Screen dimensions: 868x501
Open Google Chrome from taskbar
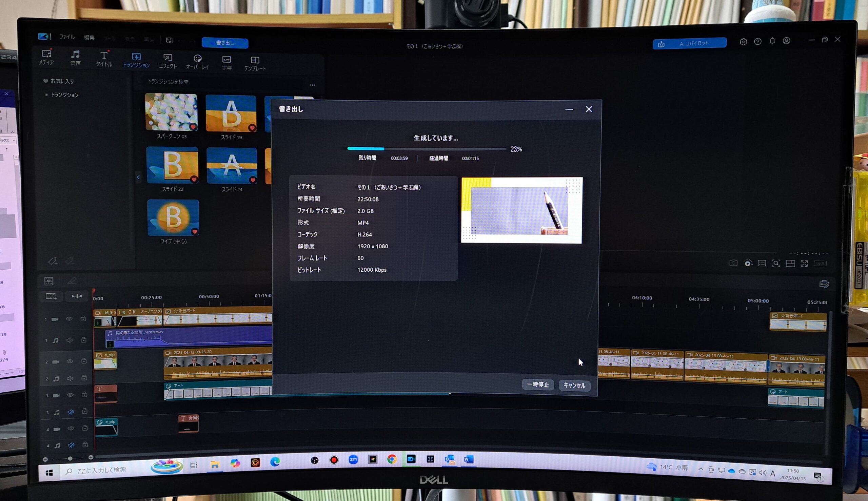pos(392,459)
